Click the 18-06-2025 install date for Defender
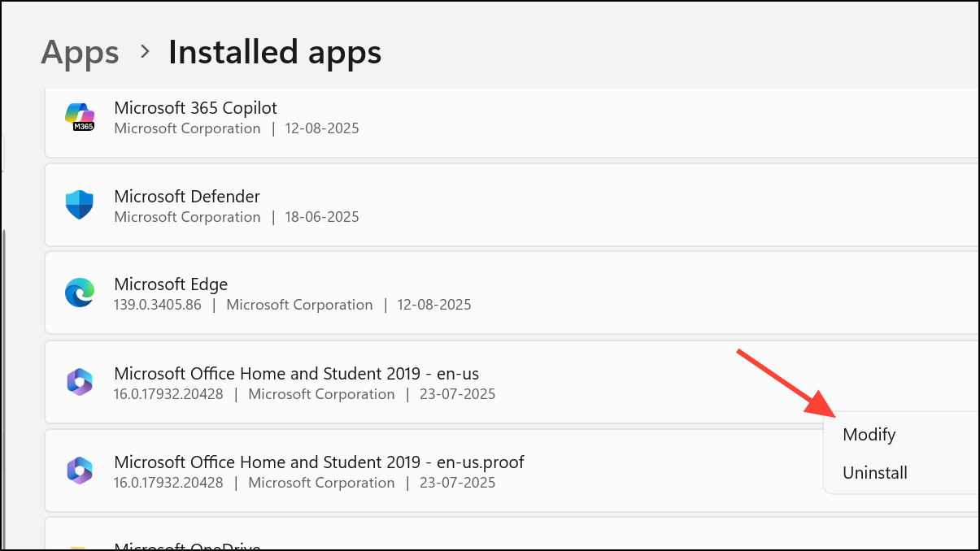The height and width of the screenshot is (551, 980). point(322,218)
